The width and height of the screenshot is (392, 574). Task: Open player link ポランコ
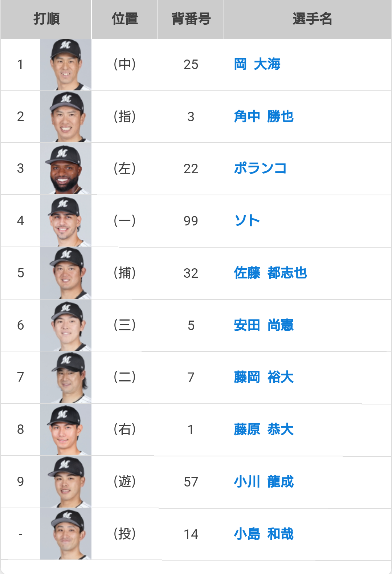point(260,168)
